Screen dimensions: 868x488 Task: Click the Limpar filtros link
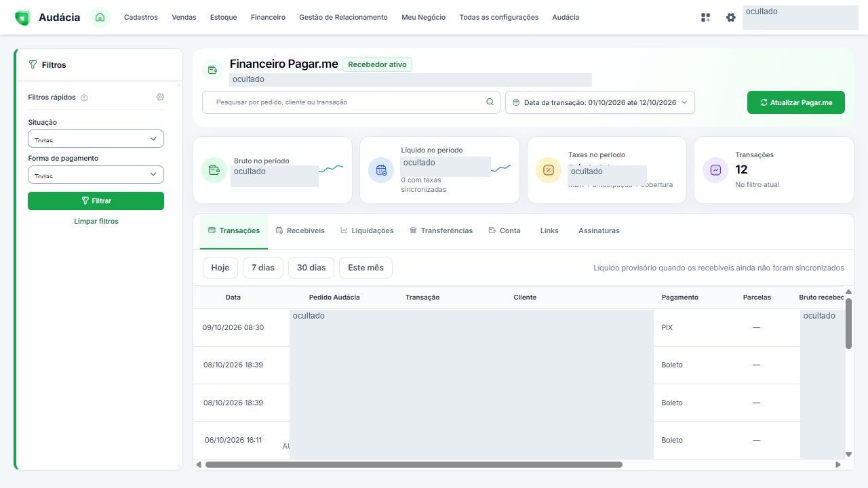click(x=96, y=222)
